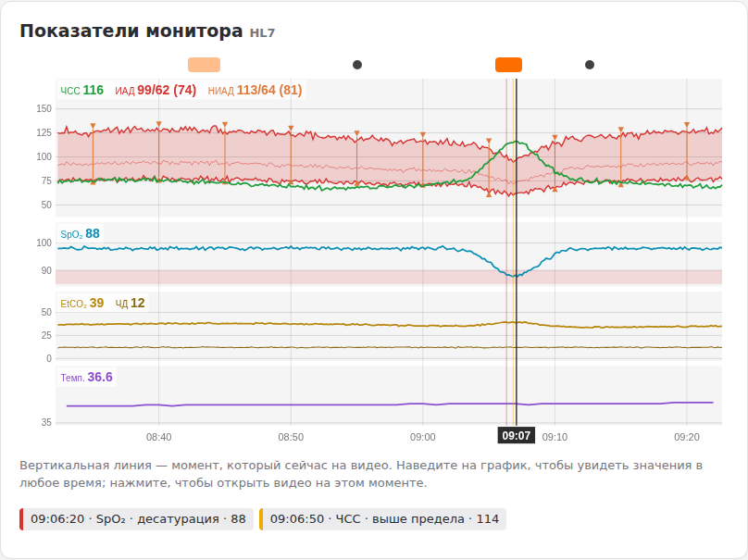This screenshot has width=748, height=560.
Task: Click the dark dot marker near 08:55
Action: pyautogui.click(x=357, y=65)
